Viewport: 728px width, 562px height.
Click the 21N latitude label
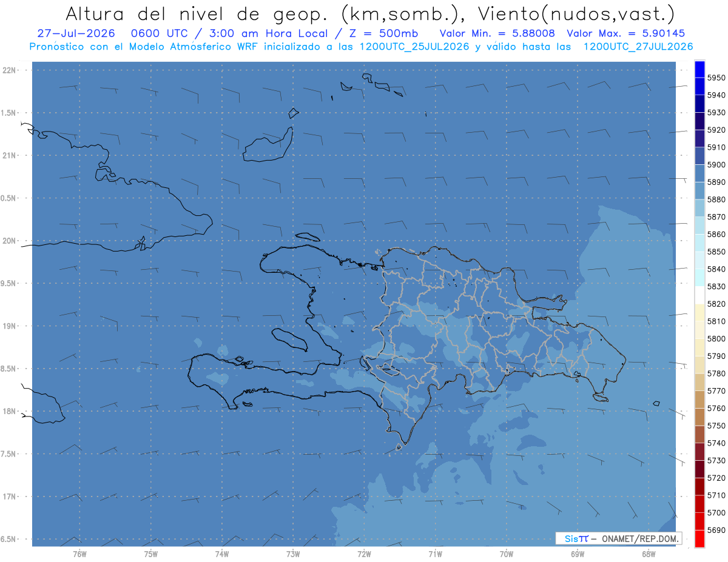(8, 156)
